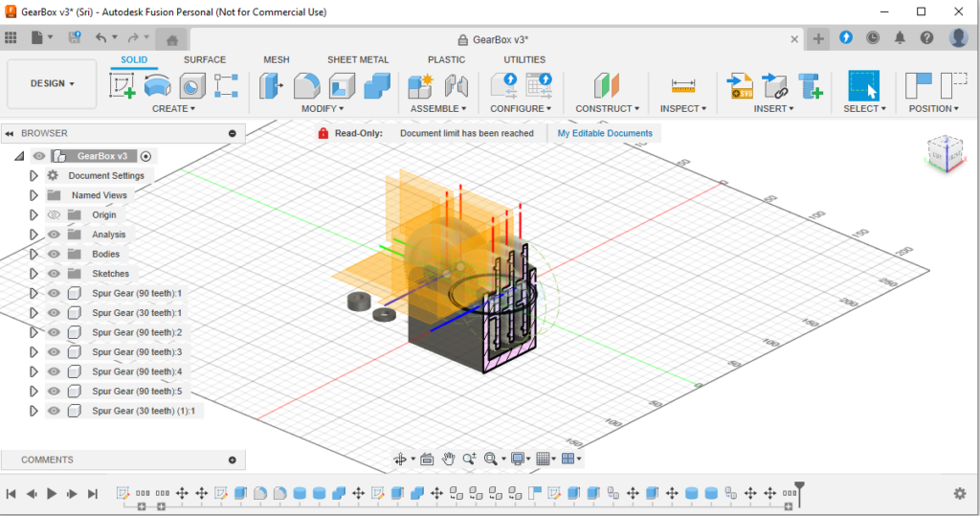This screenshot has width=980, height=516.
Task: Select the Press Pull tool in Modify
Action: point(271,85)
